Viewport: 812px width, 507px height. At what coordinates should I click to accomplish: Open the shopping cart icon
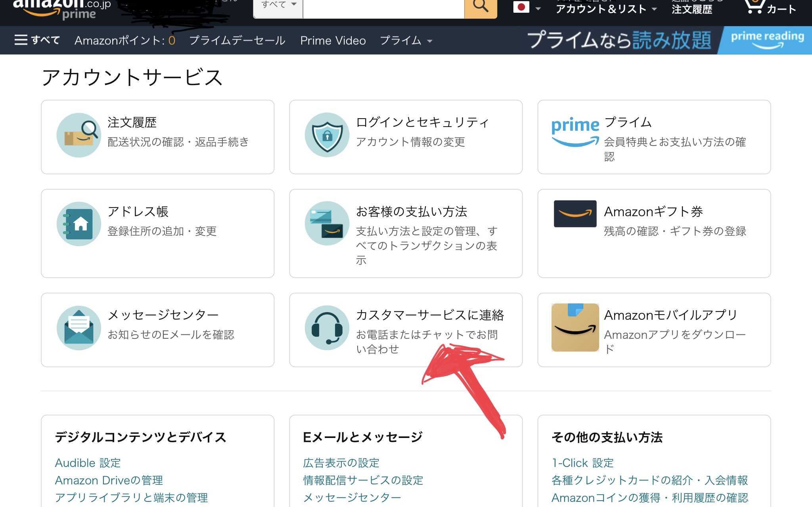tap(755, 7)
